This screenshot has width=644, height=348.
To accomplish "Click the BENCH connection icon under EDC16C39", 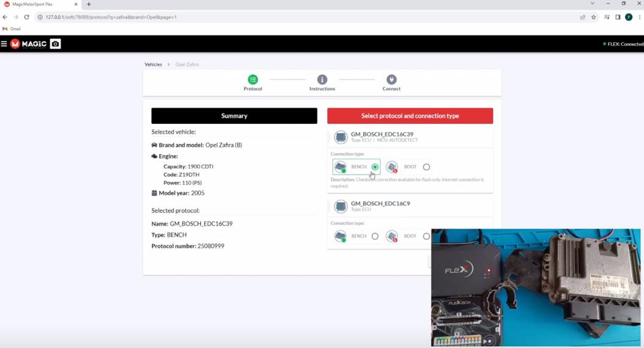I will pyautogui.click(x=341, y=167).
